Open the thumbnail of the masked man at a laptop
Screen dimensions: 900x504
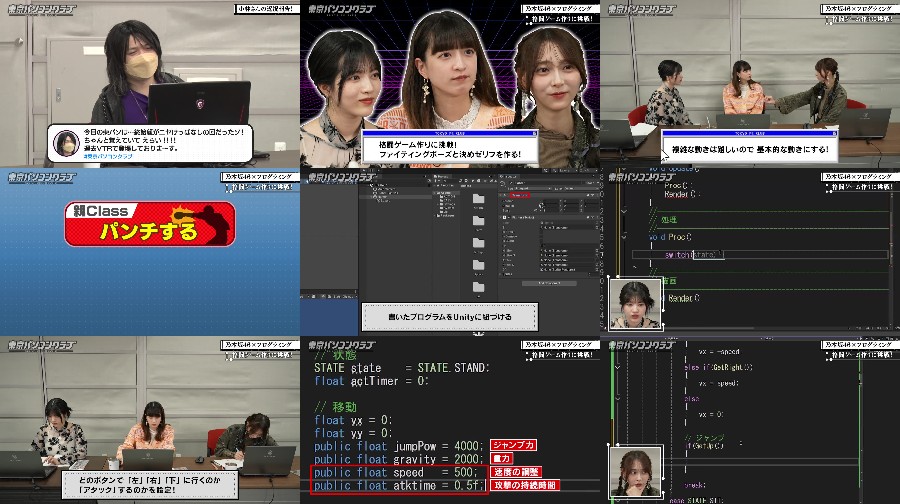coord(150,84)
